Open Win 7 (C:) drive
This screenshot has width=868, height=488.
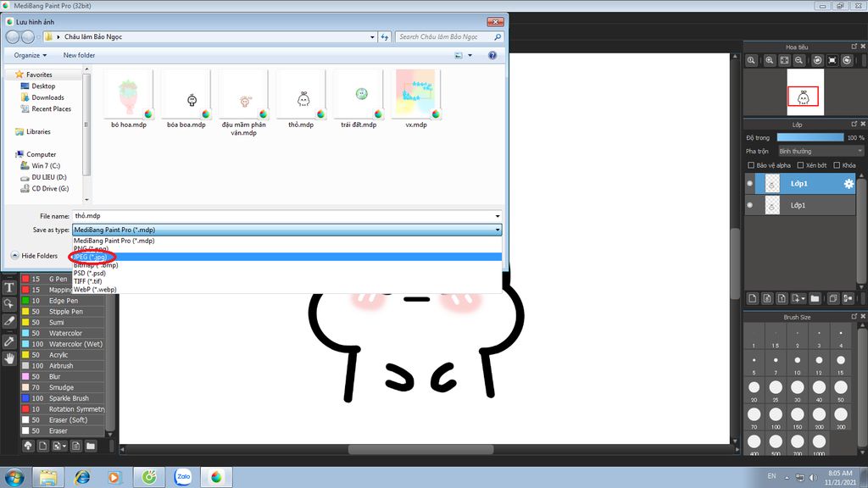(x=46, y=165)
